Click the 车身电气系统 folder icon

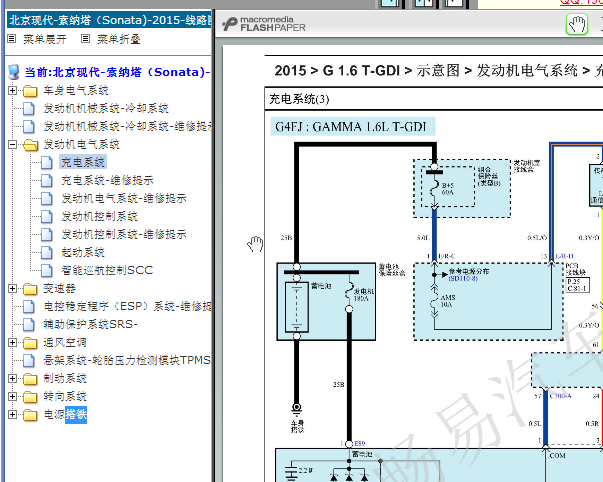(x=30, y=91)
